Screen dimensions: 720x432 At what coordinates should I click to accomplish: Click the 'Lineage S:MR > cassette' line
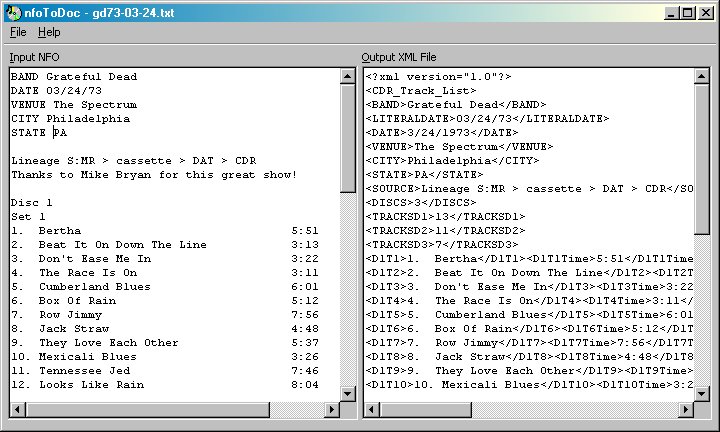click(134, 161)
